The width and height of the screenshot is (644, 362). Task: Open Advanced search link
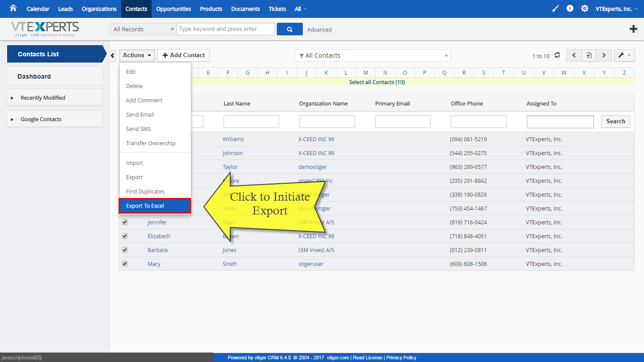coord(319,29)
